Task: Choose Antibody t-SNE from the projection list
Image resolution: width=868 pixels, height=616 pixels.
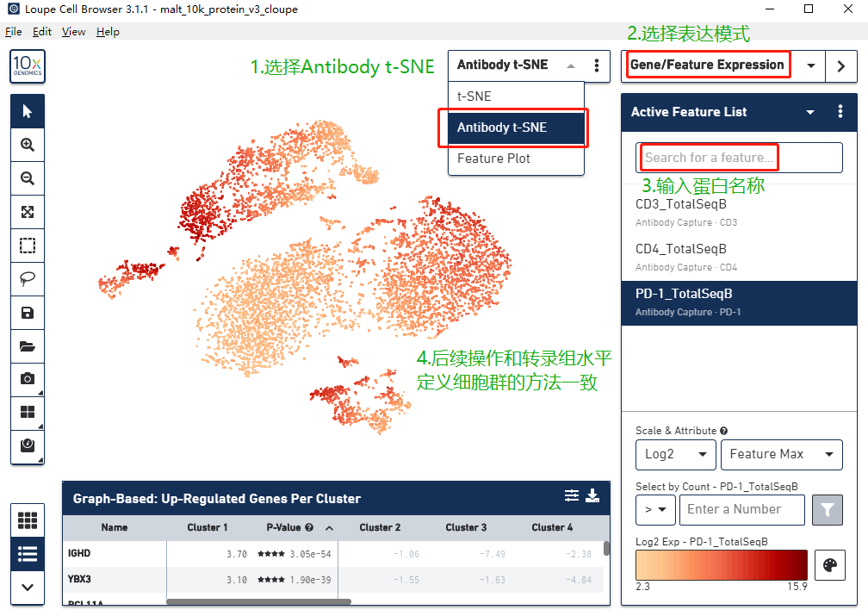Action: 516,128
